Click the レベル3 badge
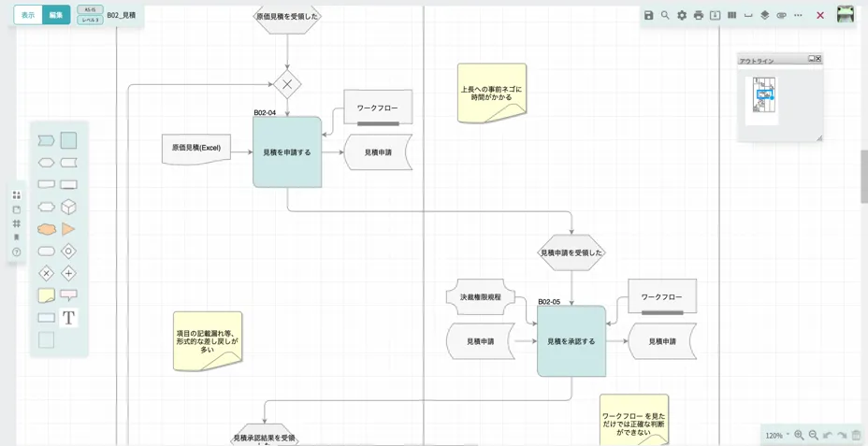 click(90, 20)
